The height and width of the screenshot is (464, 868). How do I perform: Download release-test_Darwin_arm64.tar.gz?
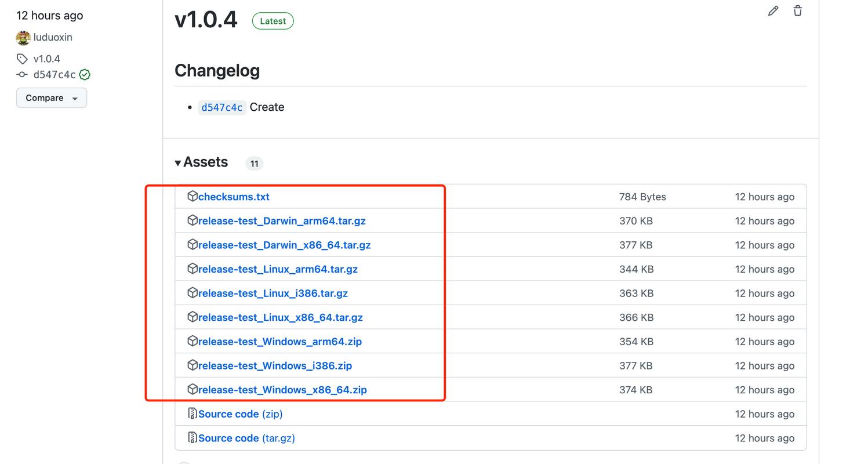point(282,221)
